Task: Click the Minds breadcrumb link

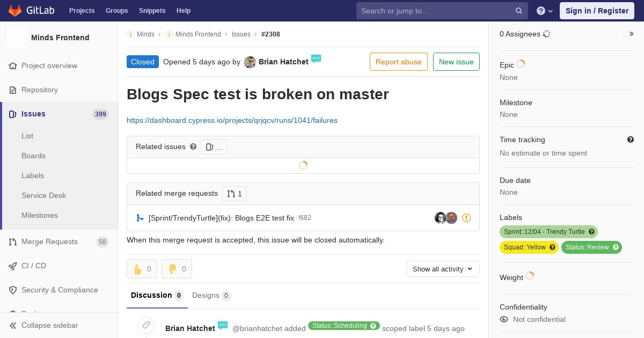Action: (145, 34)
